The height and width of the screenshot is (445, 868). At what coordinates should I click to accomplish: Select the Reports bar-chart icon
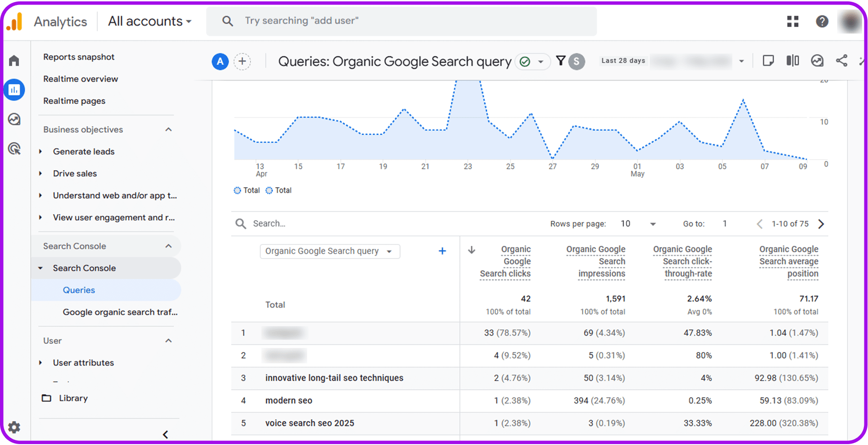point(14,90)
